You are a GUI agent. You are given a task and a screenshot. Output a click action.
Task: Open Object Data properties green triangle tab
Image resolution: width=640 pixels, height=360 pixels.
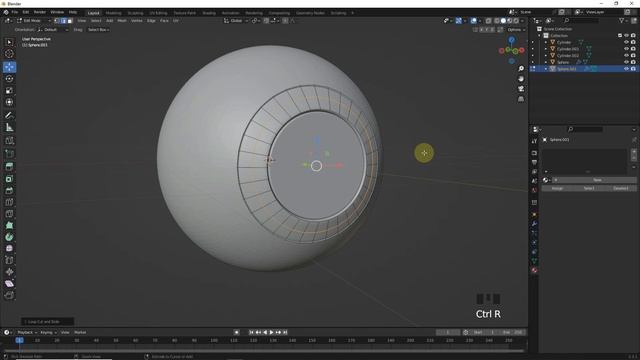coord(534,261)
